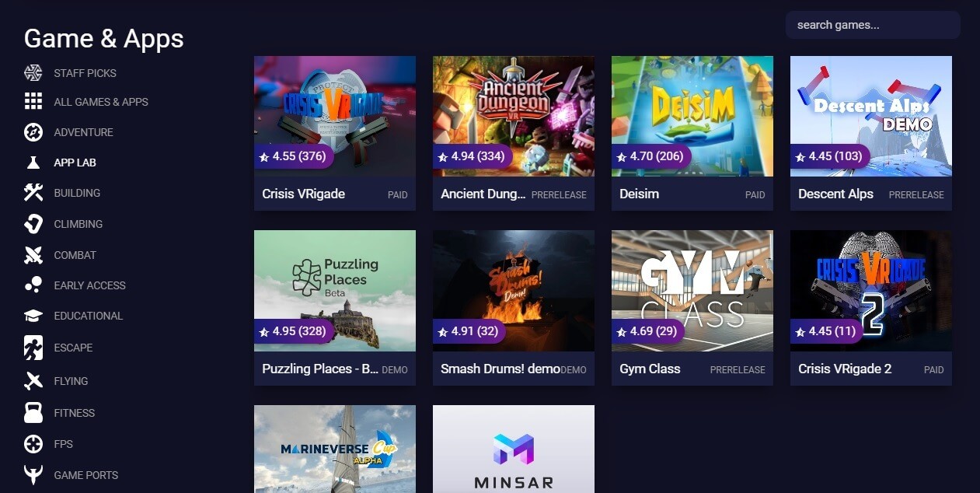Select the FPS crosshair icon
The width and height of the screenshot is (980, 493).
(33, 444)
